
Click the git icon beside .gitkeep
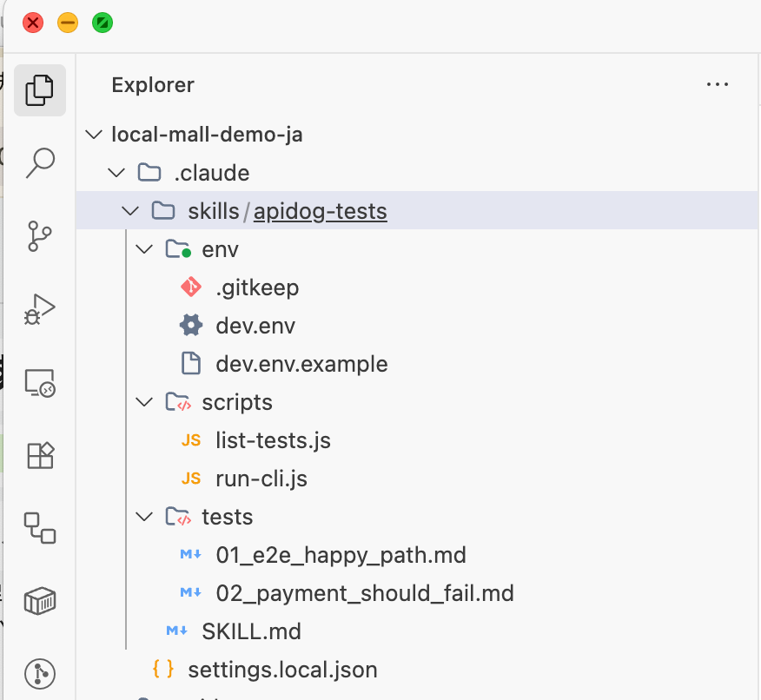[191, 287]
